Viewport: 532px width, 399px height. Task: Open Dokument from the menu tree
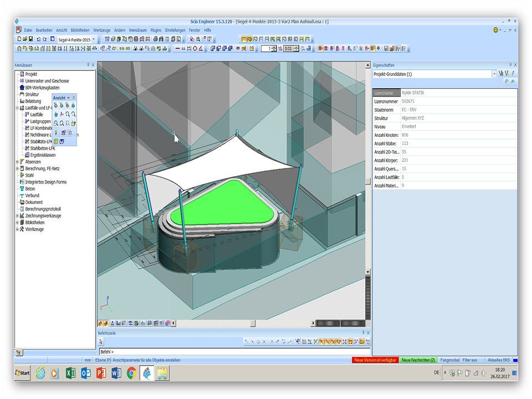pyautogui.click(x=33, y=202)
